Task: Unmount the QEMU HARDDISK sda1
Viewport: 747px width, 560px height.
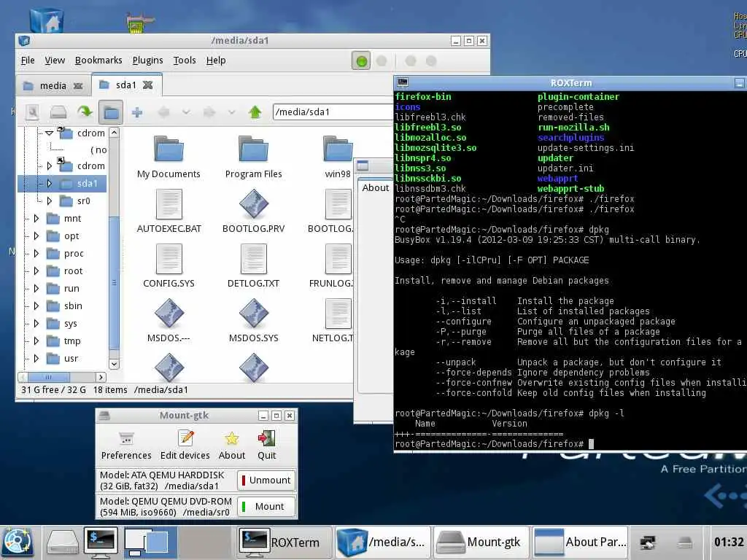Action: (x=266, y=480)
